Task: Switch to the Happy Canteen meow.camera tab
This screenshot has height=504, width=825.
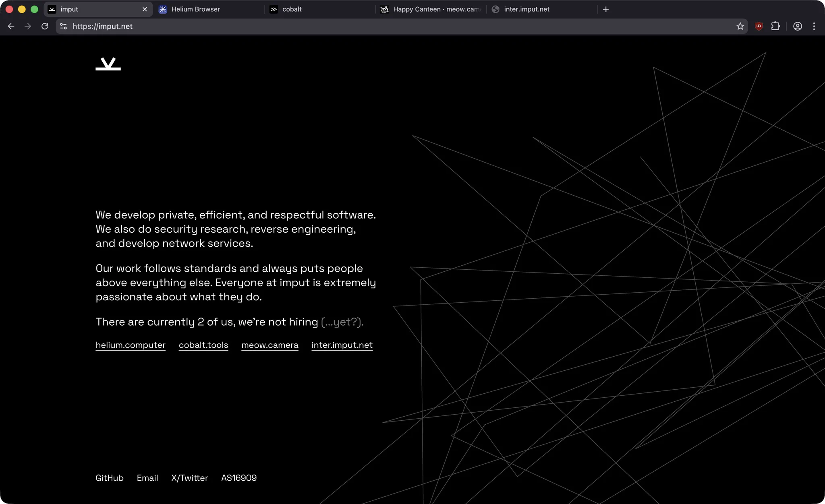Action: coord(431,9)
